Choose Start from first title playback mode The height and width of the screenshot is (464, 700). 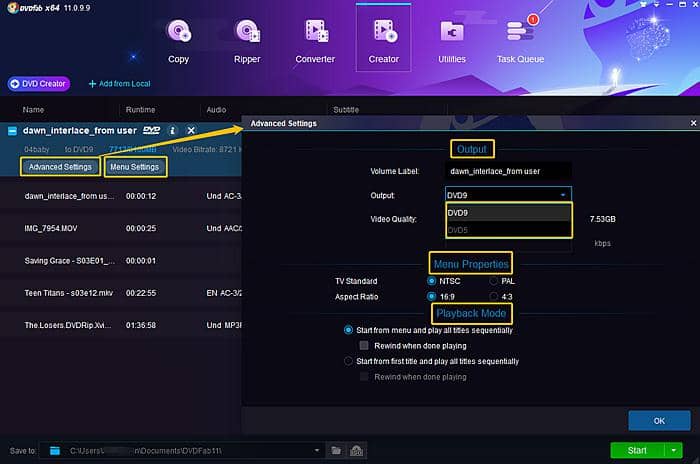348,361
